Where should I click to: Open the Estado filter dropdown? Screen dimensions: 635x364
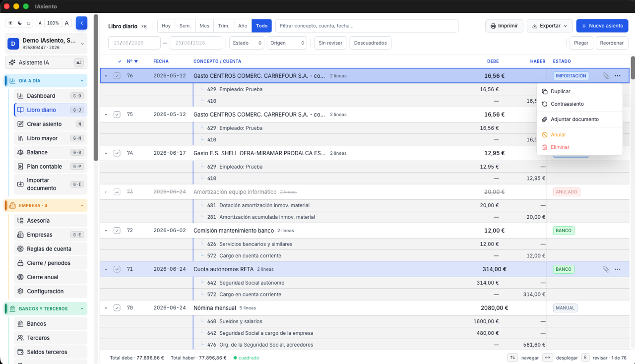tap(247, 43)
